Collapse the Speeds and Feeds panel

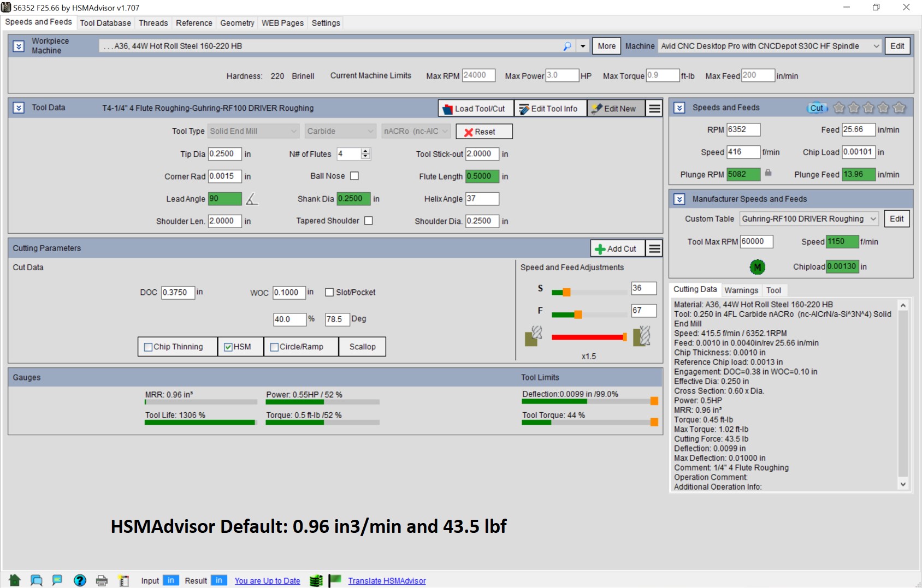(679, 108)
